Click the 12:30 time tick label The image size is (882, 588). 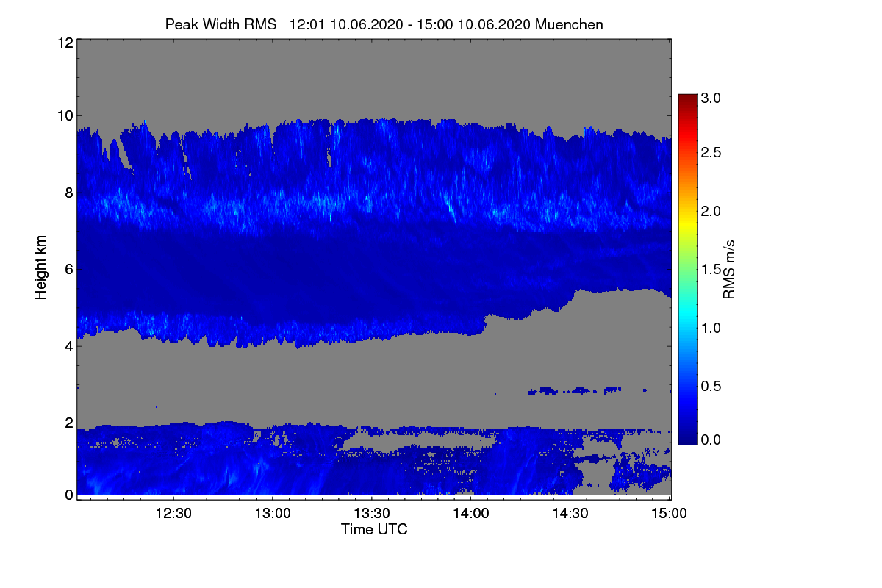coord(174,513)
